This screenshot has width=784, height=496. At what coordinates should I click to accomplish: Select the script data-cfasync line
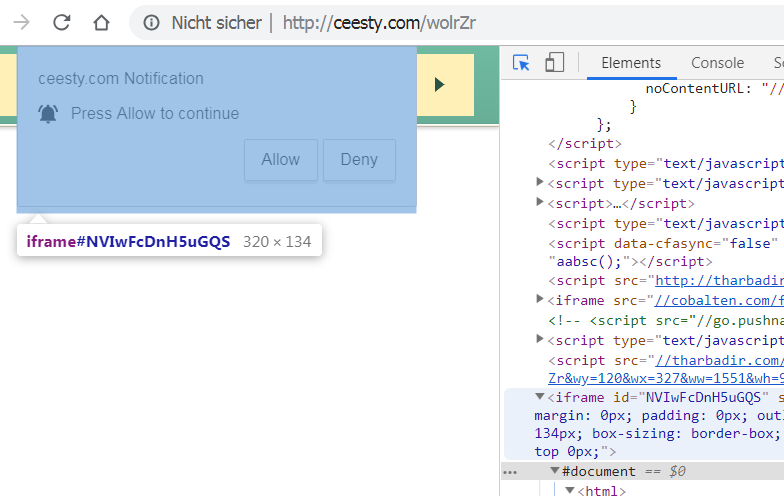tap(663, 244)
